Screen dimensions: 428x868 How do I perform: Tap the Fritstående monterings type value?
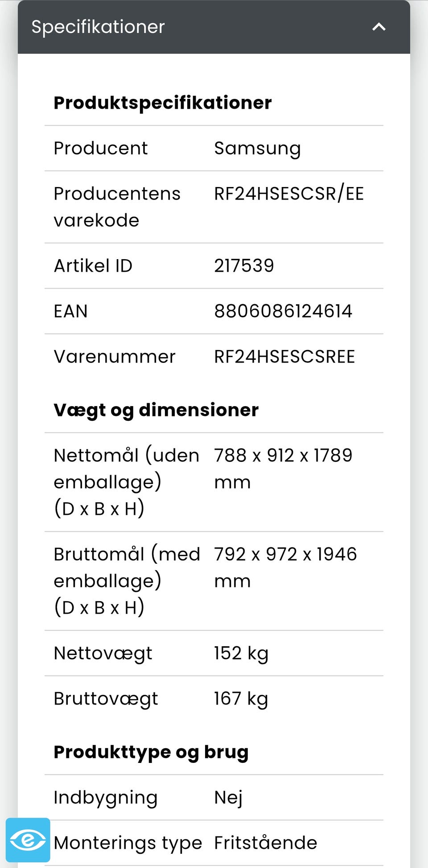pos(266,843)
